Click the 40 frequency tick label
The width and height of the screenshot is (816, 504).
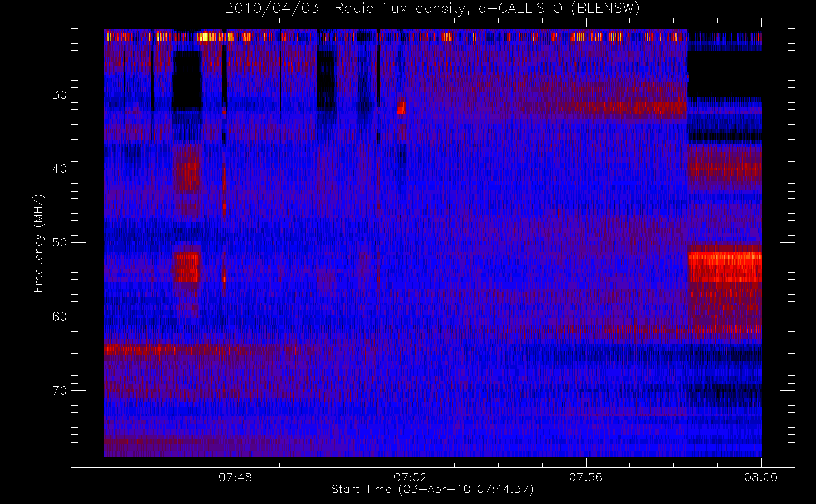tap(60, 169)
